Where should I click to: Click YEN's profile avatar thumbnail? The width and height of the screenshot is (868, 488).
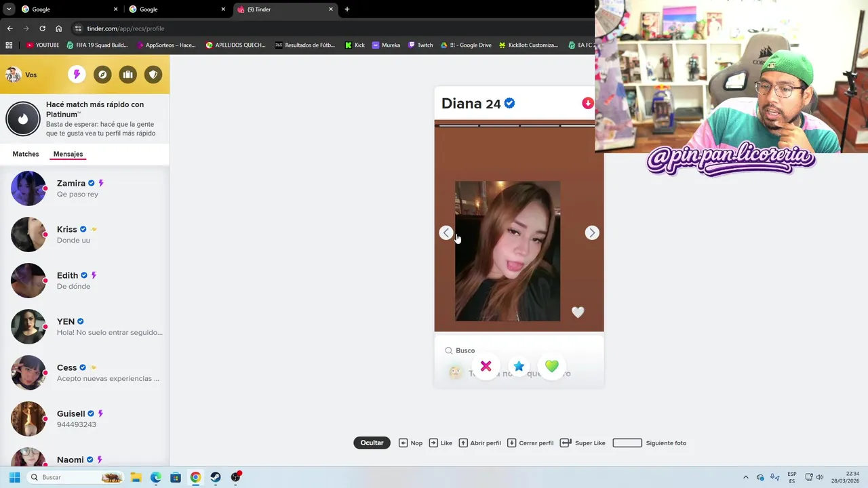(x=28, y=327)
